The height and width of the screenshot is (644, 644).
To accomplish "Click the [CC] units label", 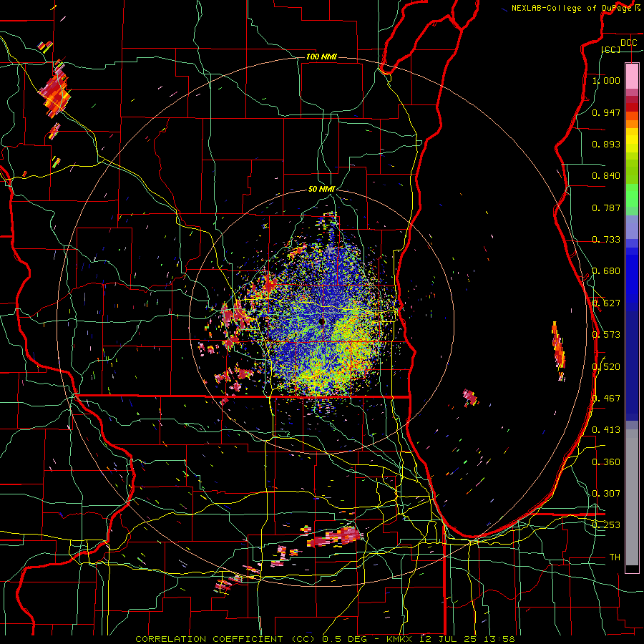I will click(x=611, y=49).
